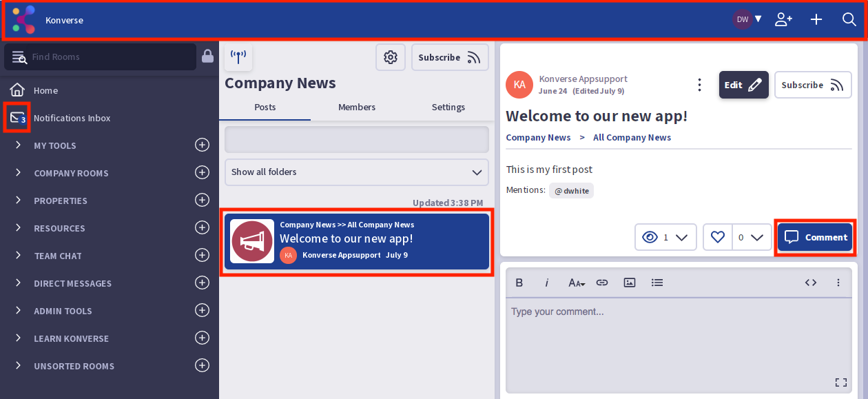This screenshot has width=868, height=399.
Task: Click plus icon next to ADMIN TOOLS
Action: (x=202, y=310)
